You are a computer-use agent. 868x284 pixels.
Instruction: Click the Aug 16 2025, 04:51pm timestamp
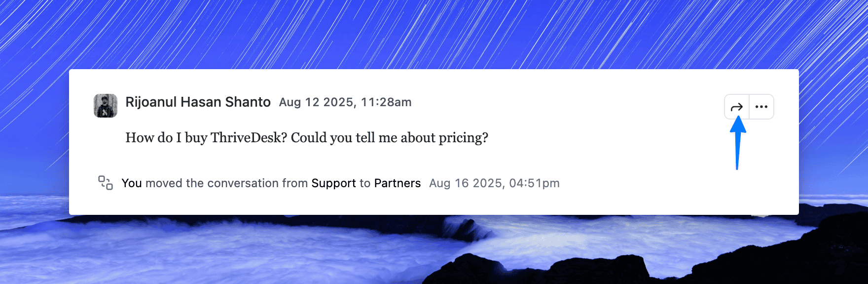[x=495, y=183]
